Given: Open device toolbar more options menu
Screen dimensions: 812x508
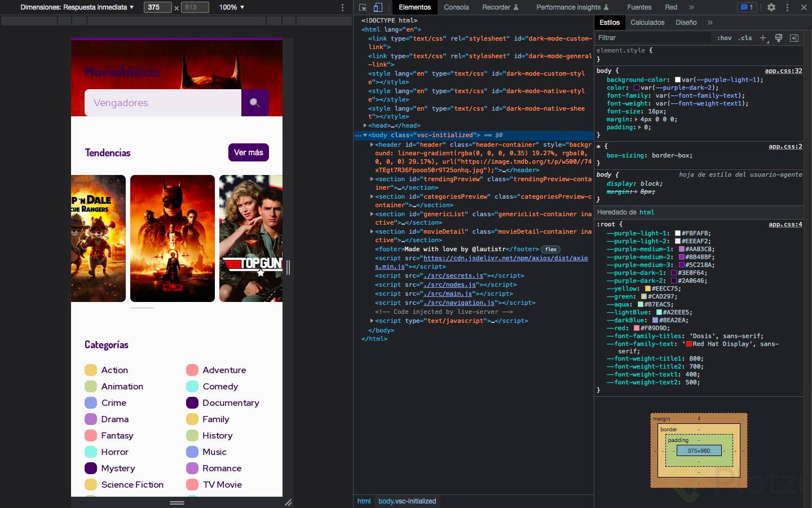Looking at the screenshot, I should 342,7.
